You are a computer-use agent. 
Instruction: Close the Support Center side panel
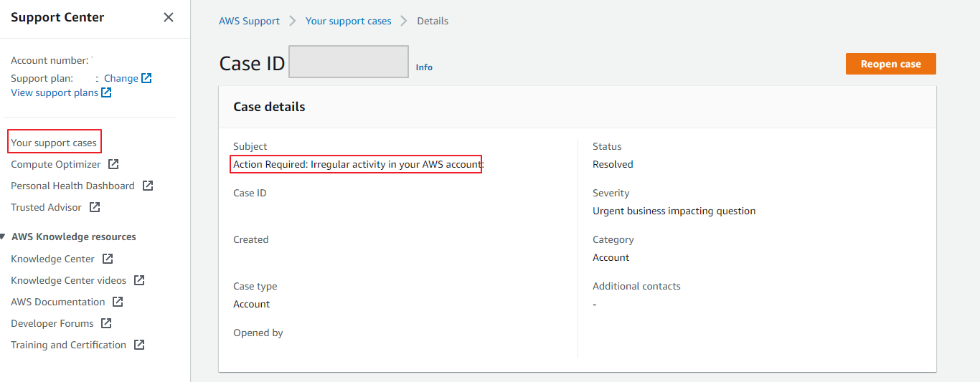point(169,17)
